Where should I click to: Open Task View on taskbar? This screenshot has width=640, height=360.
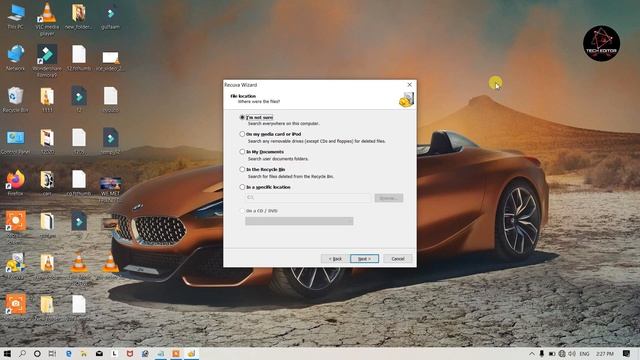click(52, 353)
